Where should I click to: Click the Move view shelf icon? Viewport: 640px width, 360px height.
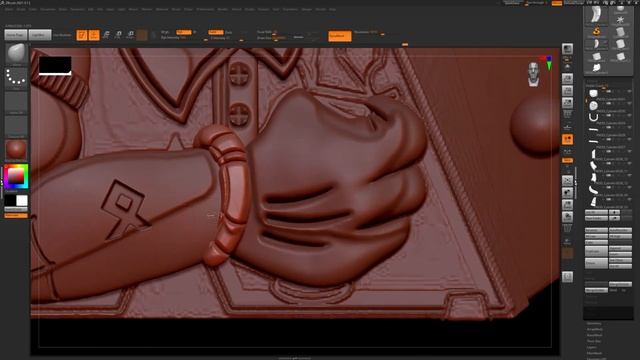click(567, 192)
